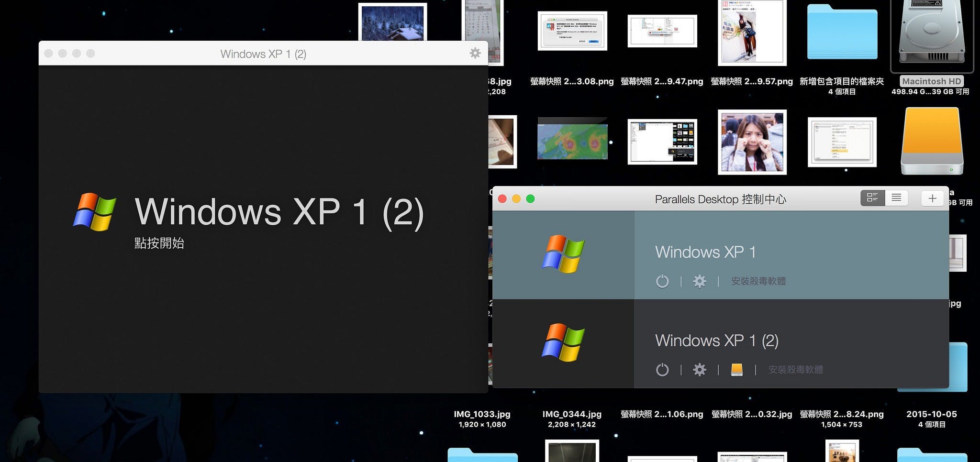Click the 2015-10-05 folder label

[932, 414]
